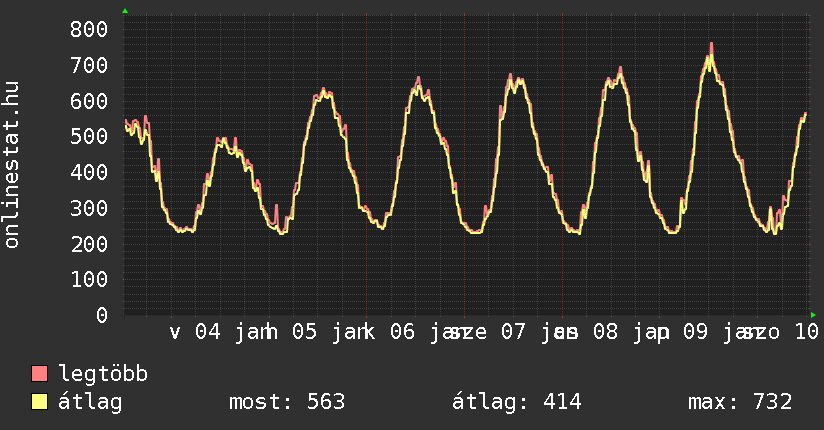Click the '09' date label on the x-axis
The height and width of the screenshot is (430, 824).
pyautogui.click(x=695, y=332)
